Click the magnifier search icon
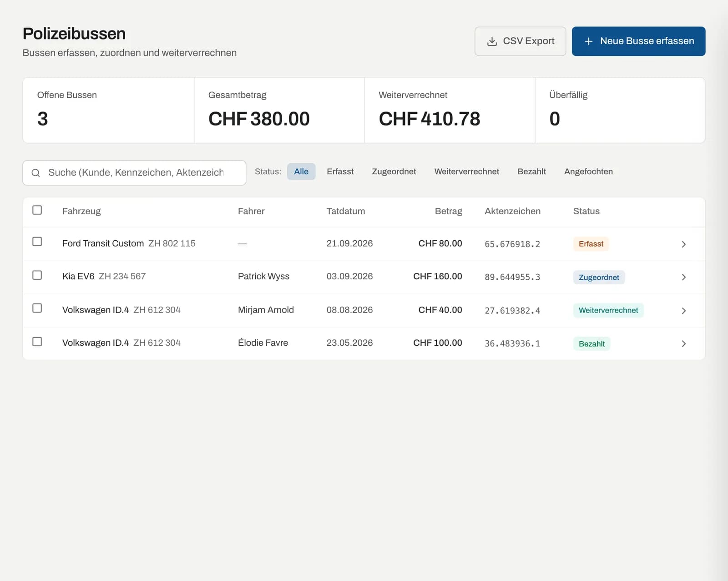The height and width of the screenshot is (581, 728). click(x=35, y=173)
